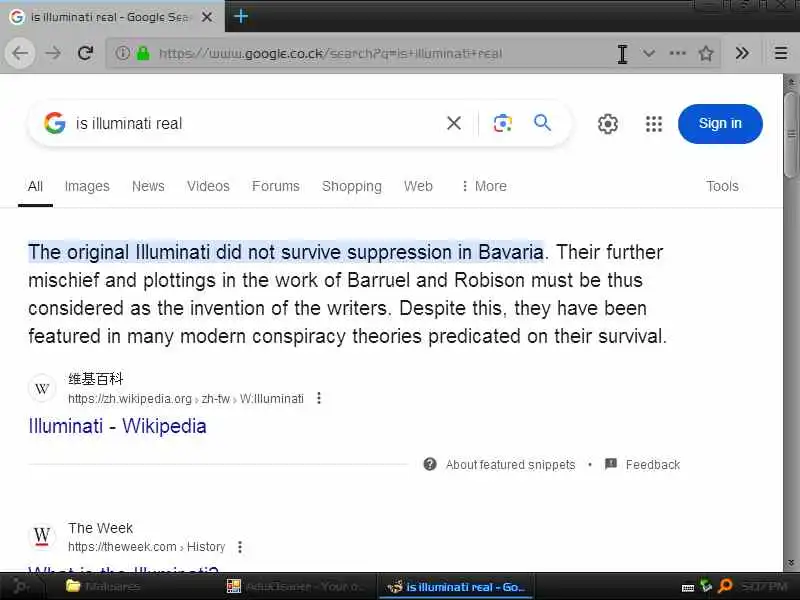Reload the current page
800x600 pixels.
(x=85, y=53)
